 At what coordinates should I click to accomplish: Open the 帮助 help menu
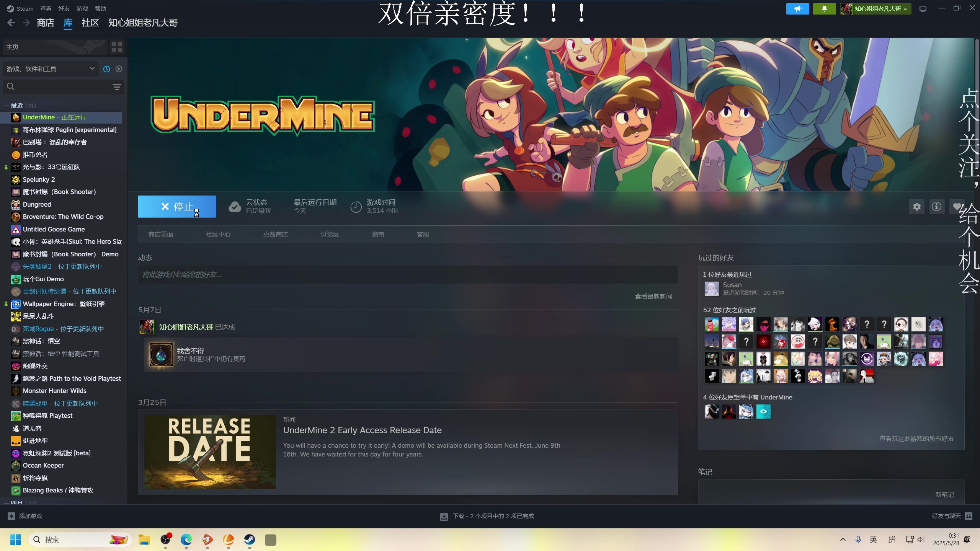(x=100, y=8)
